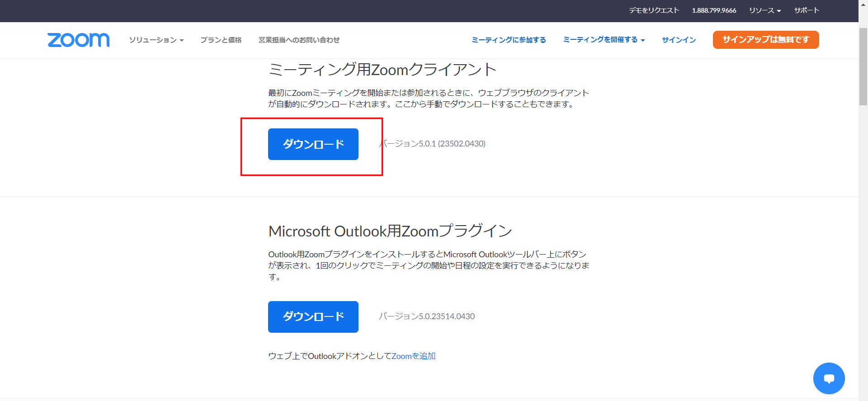The image size is (868, 401).
Task: Click version text バージョン5.0.23514.0430
Action: coord(427,316)
